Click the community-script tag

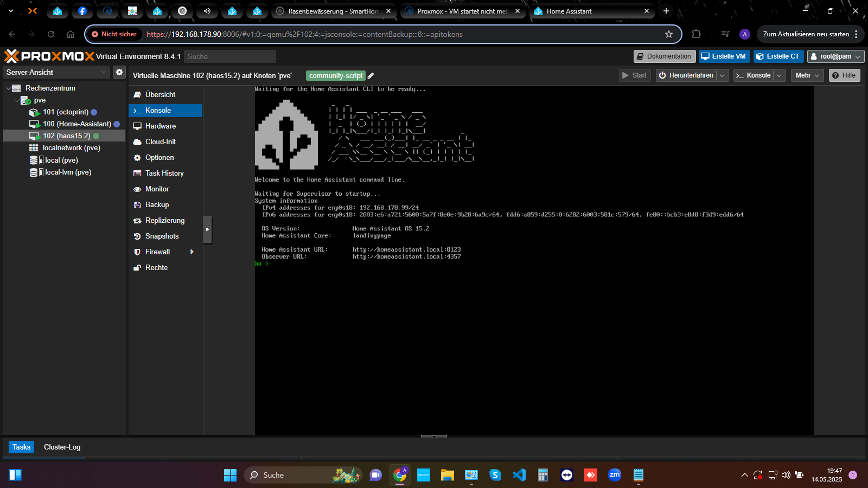tap(336, 76)
